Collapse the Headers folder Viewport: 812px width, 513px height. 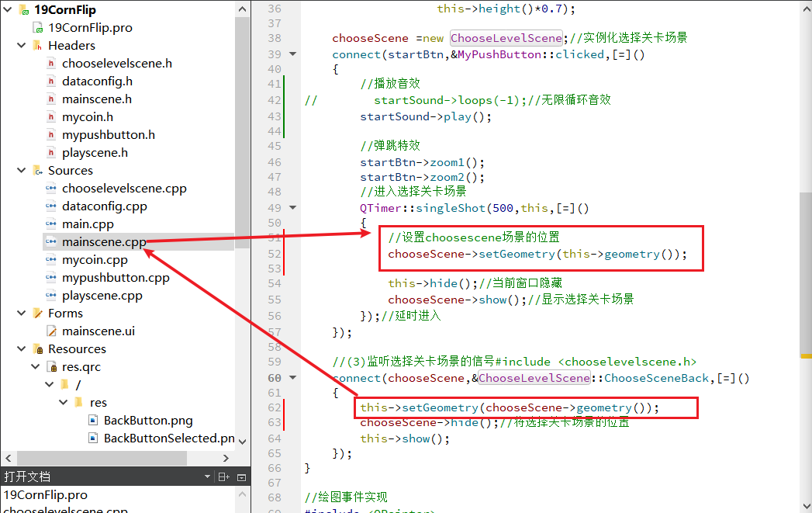[21, 45]
